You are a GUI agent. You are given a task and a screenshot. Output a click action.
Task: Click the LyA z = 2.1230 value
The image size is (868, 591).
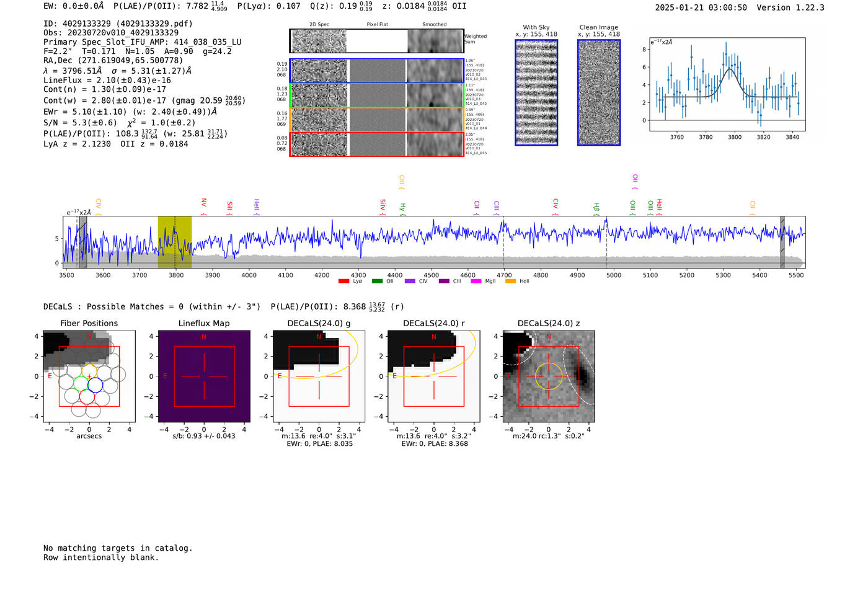77,144
